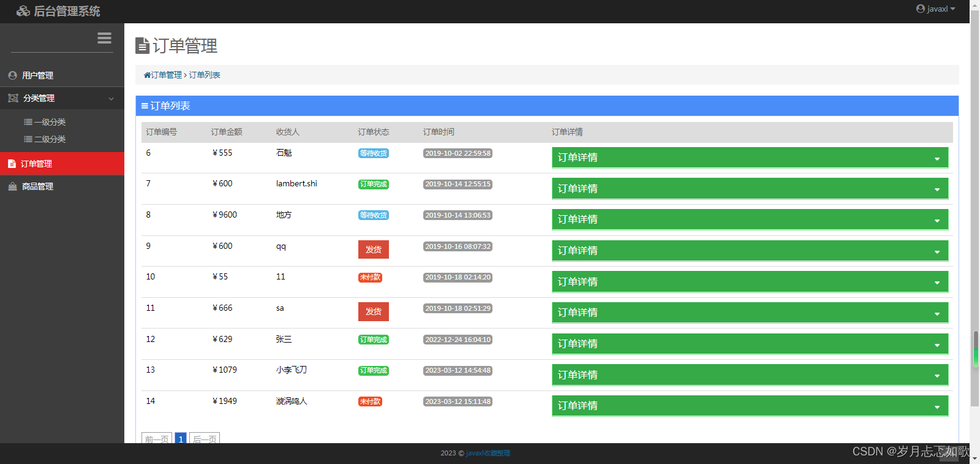
Task: Click the 订单完成 badge for order 13
Action: pyautogui.click(x=374, y=370)
